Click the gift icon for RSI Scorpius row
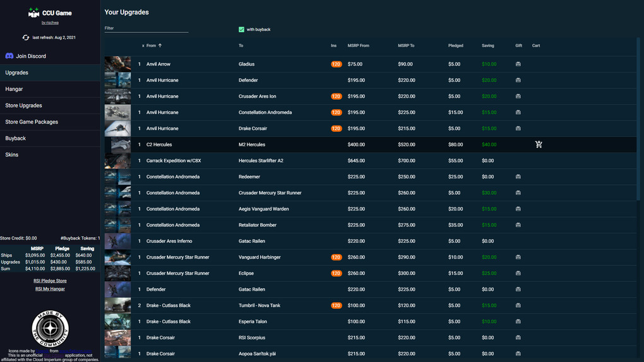Viewport: 644px width, 362px height. click(x=518, y=337)
